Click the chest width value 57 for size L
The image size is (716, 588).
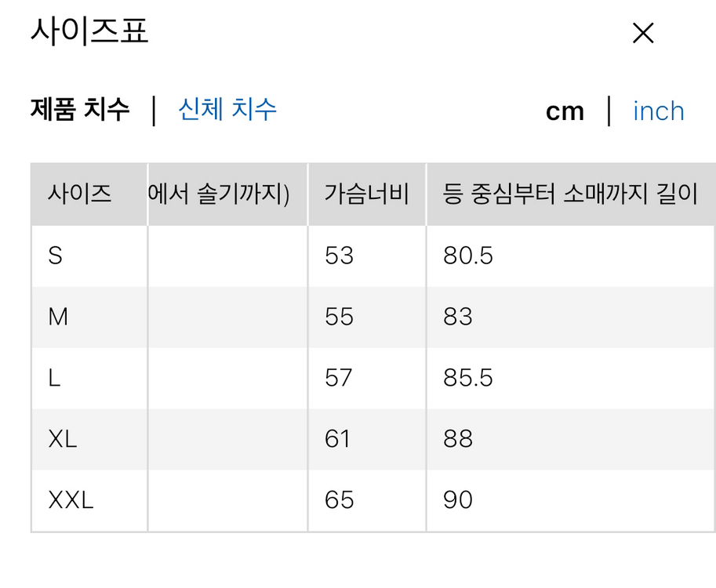tap(337, 377)
